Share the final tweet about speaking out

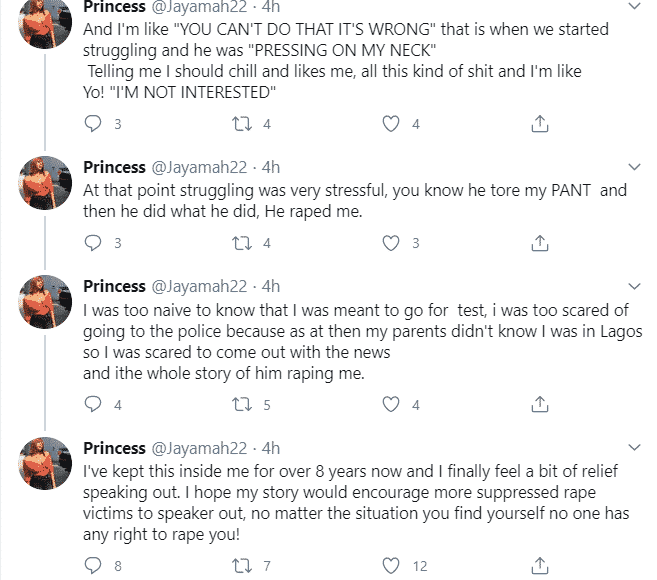pyautogui.click(x=539, y=567)
